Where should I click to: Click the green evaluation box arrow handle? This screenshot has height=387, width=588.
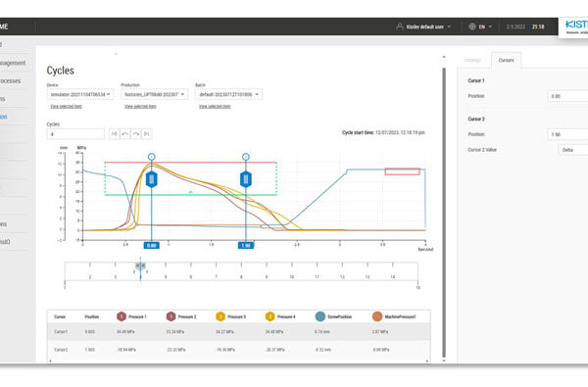(x=190, y=192)
